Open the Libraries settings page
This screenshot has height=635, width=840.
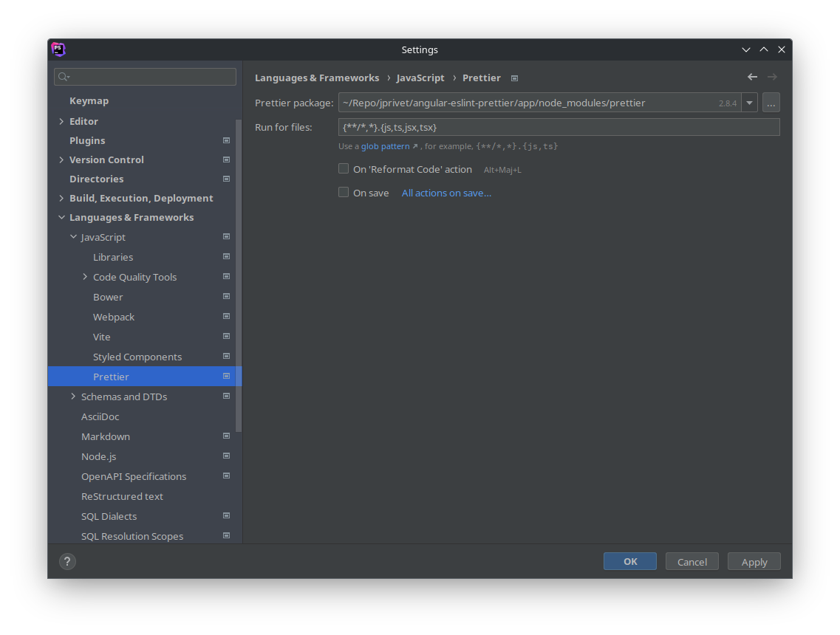113,257
